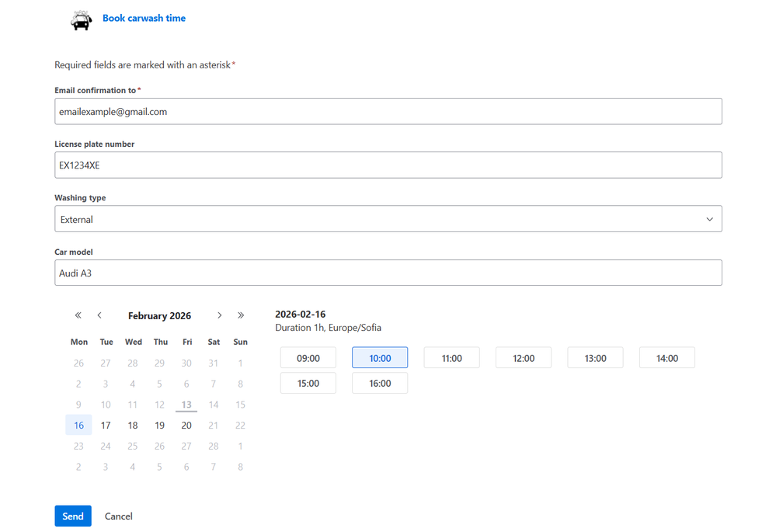Select the 13:00 time slot
This screenshot has width=776, height=532.
point(595,358)
